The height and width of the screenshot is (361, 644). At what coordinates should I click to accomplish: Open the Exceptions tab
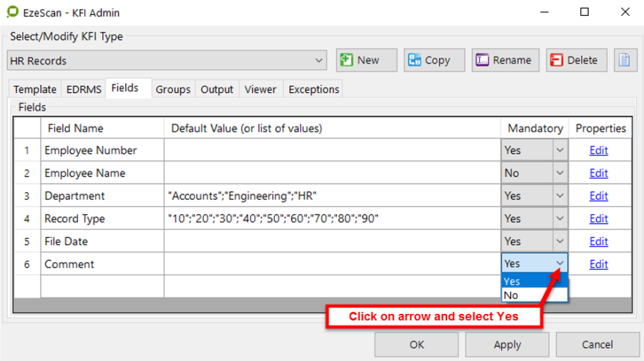tap(313, 89)
